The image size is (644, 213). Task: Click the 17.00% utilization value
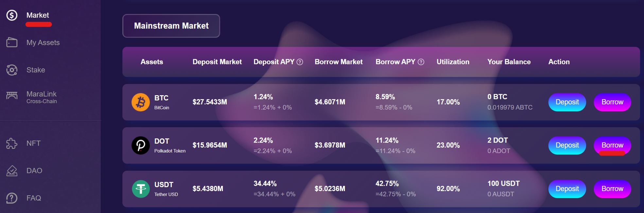pos(448,102)
